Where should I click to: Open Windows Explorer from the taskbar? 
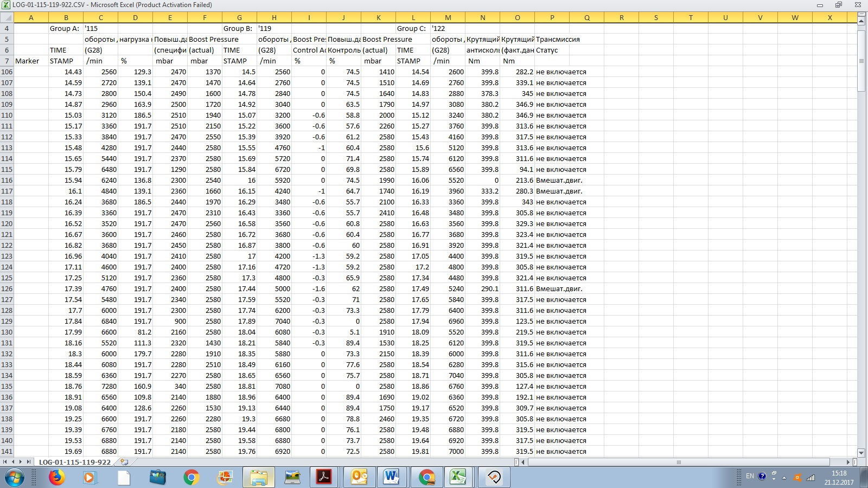click(259, 477)
